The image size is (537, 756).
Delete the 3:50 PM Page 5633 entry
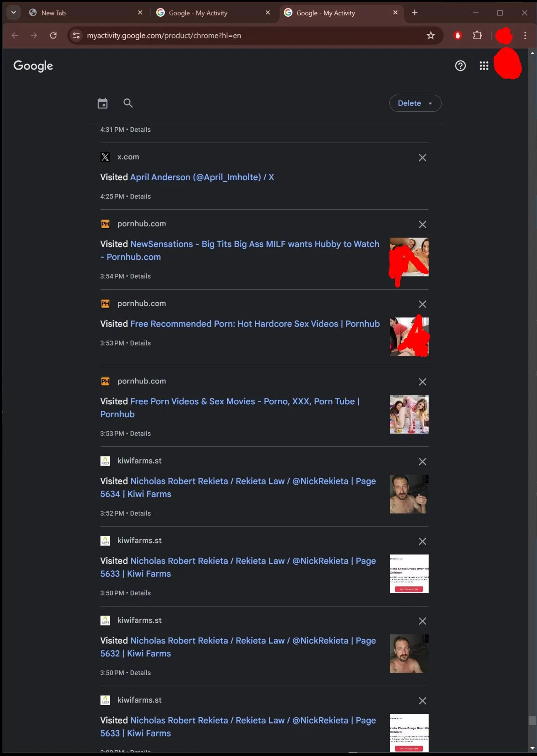(x=422, y=541)
